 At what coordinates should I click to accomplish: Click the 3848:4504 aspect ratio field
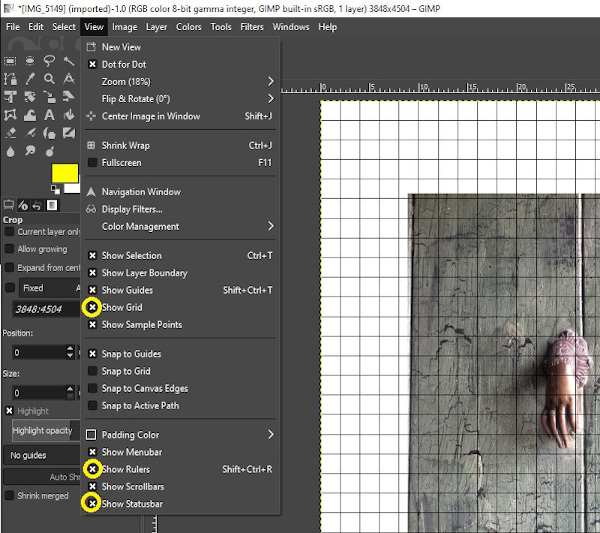[x=46, y=309]
